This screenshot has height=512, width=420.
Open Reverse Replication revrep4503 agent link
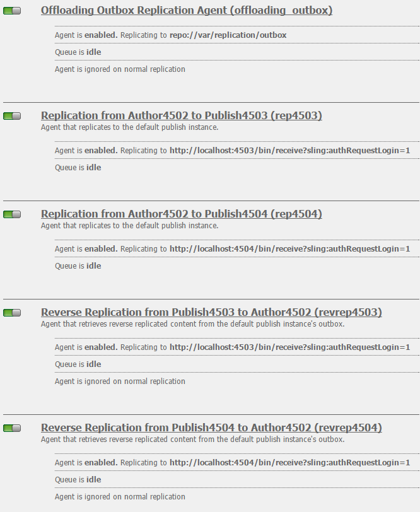coord(211,312)
